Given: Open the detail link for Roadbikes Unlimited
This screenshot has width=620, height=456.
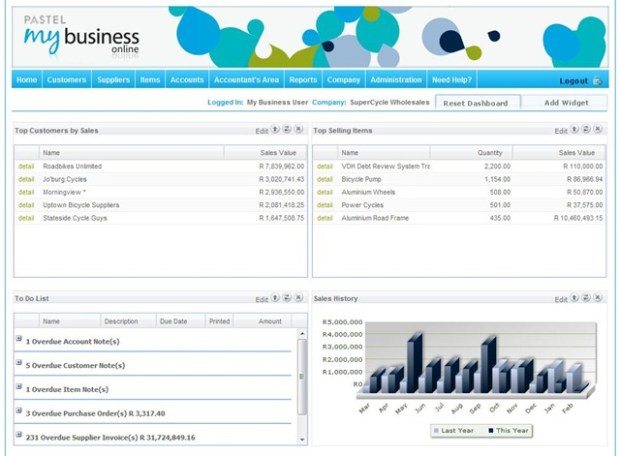Looking at the screenshot, I should 26,167.
